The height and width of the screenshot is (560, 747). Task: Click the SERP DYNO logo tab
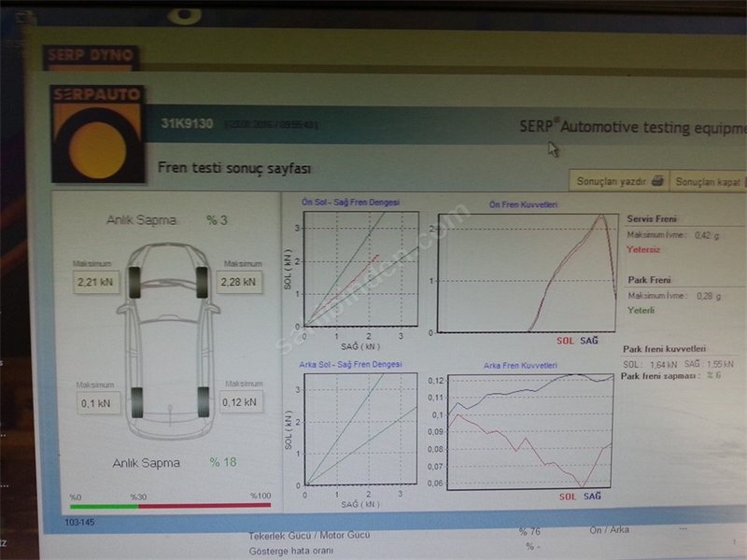click(x=91, y=57)
